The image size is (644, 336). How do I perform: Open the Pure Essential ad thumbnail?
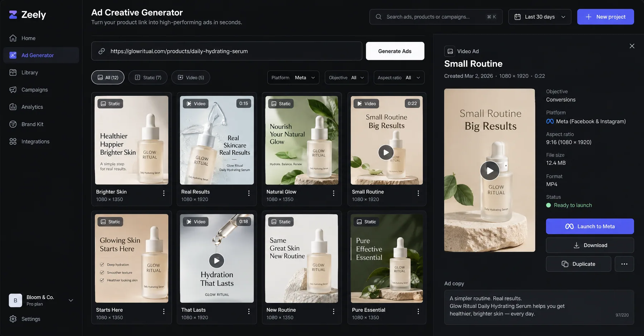[x=387, y=258]
